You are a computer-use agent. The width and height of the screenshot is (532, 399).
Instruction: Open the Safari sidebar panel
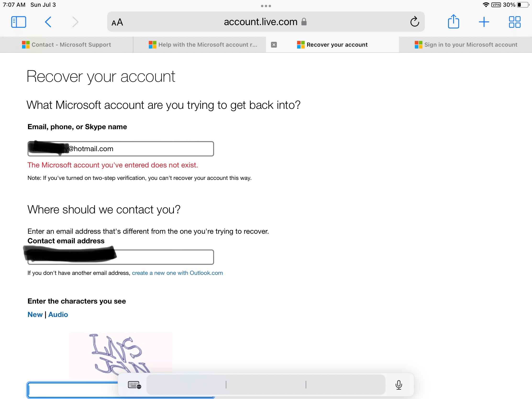point(18,22)
